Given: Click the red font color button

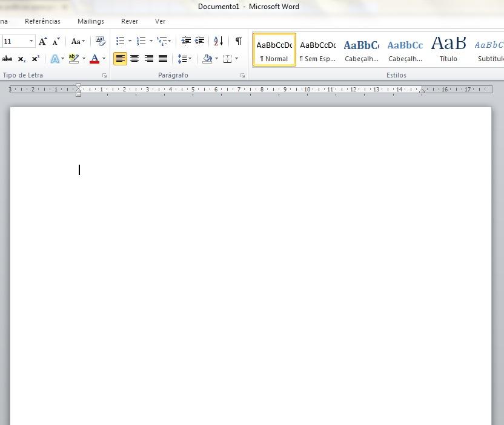Looking at the screenshot, I should click(94, 59).
